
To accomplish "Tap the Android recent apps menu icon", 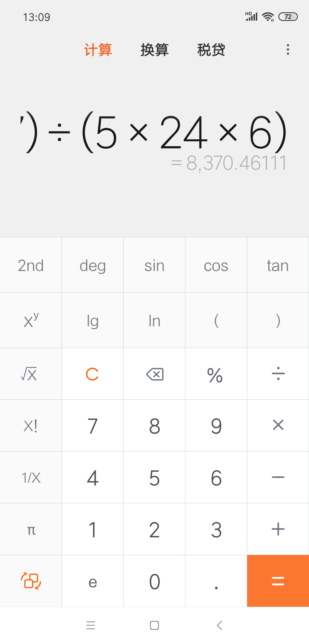I will [x=91, y=625].
